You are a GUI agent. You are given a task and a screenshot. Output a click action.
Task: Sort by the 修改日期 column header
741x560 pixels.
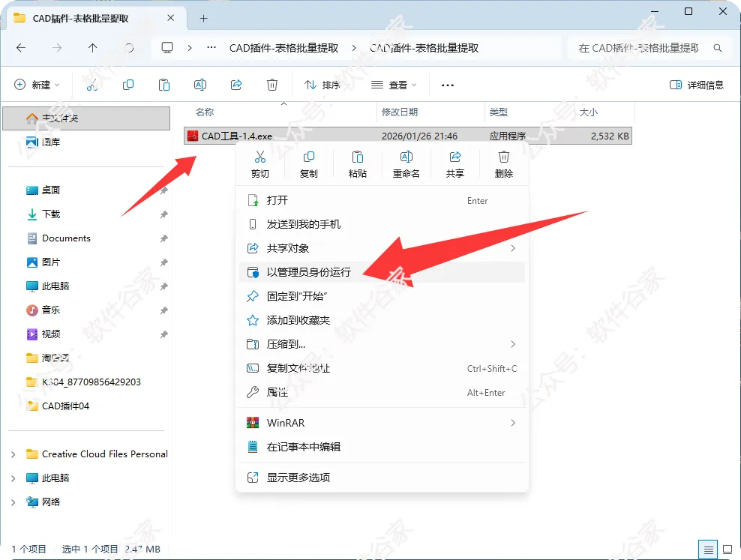coord(400,112)
